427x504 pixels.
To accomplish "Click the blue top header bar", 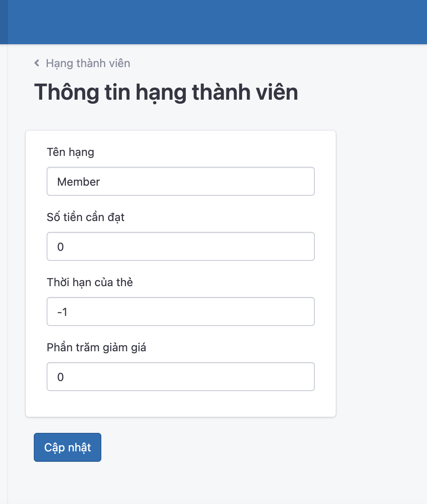I will coord(217,22).
